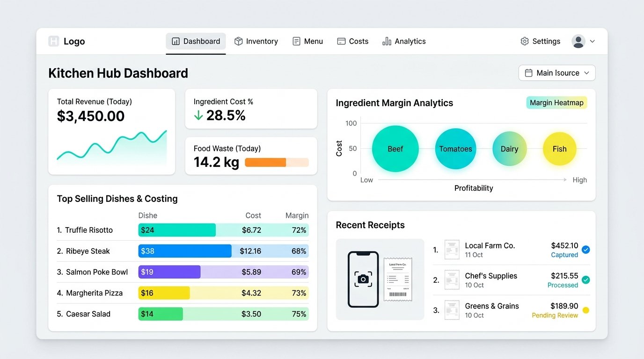Open Settings via the gear icon
The height and width of the screenshot is (359, 644).
(x=525, y=41)
